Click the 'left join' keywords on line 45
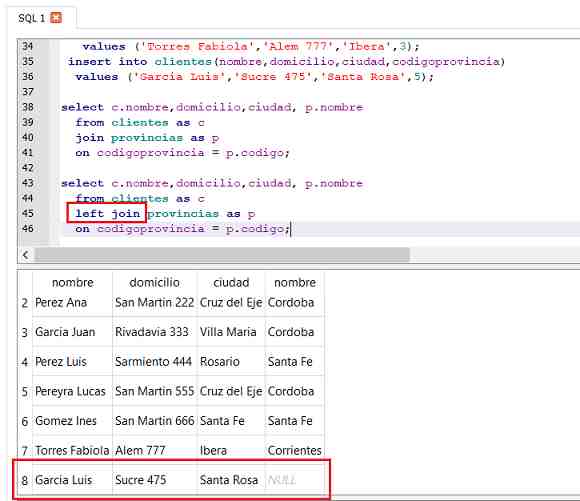 pos(108,213)
